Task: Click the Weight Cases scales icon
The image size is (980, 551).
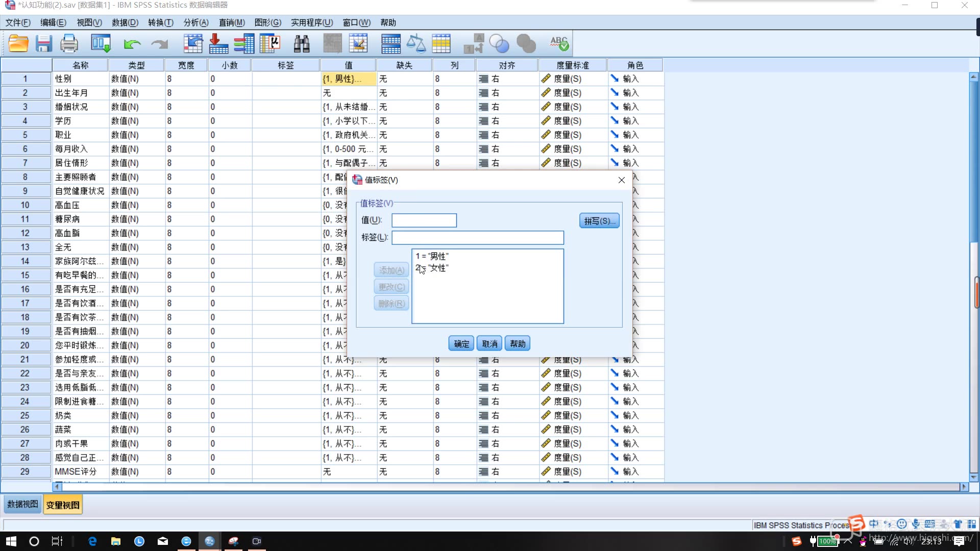Action: point(416,44)
